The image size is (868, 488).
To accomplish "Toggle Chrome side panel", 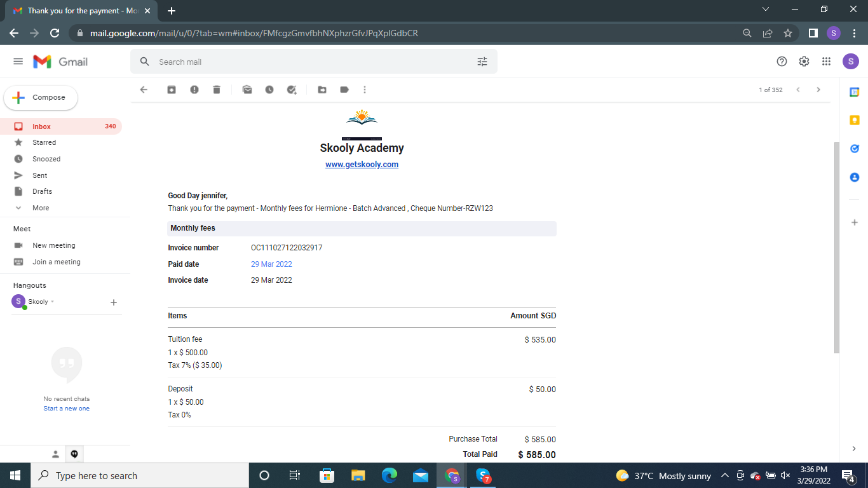I will [813, 33].
